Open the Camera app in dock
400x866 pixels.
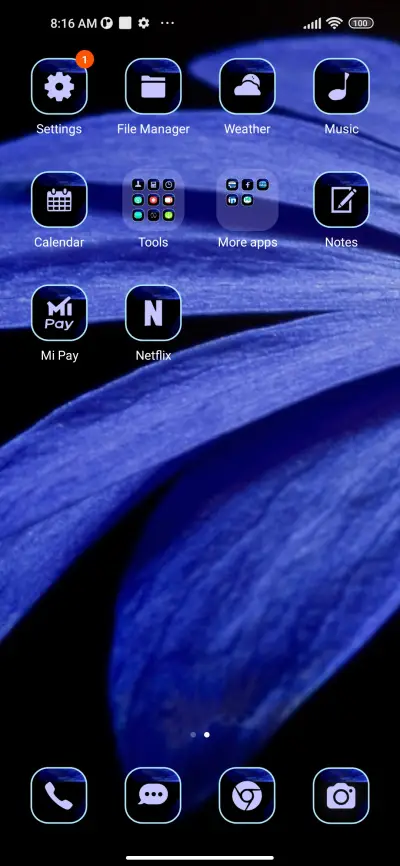(341, 795)
